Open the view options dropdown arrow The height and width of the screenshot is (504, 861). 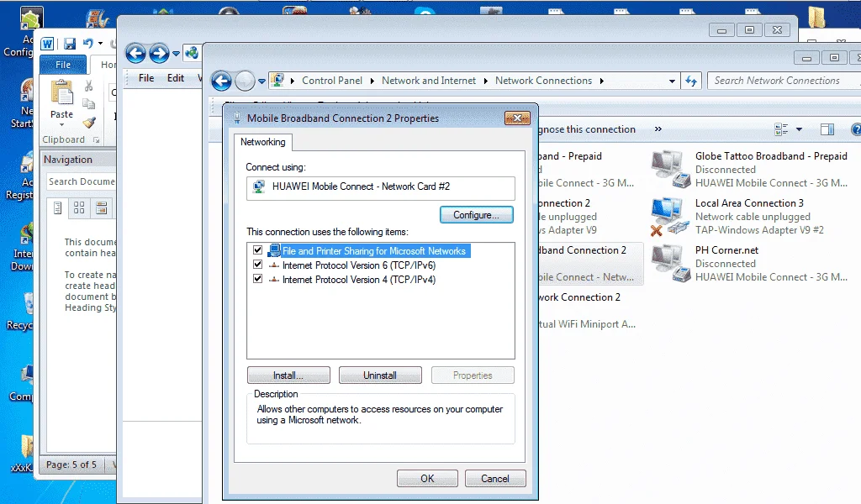799,129
